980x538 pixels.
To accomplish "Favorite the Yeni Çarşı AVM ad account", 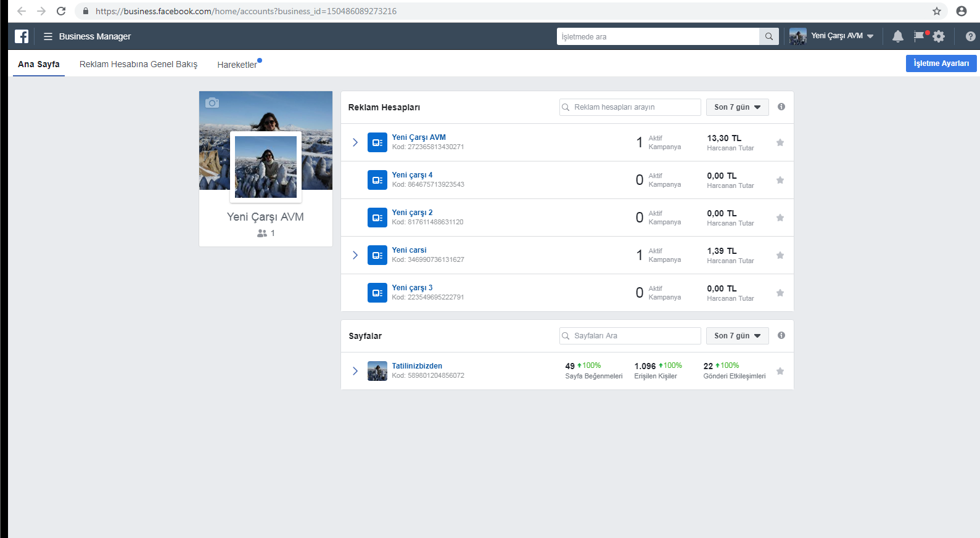I will 780,142.
